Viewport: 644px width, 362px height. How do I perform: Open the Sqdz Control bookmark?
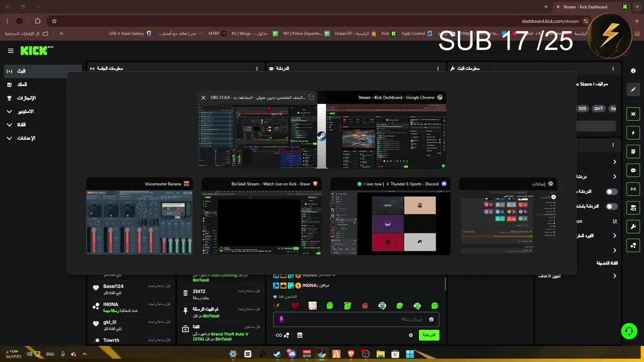click(x=416, y=33)
